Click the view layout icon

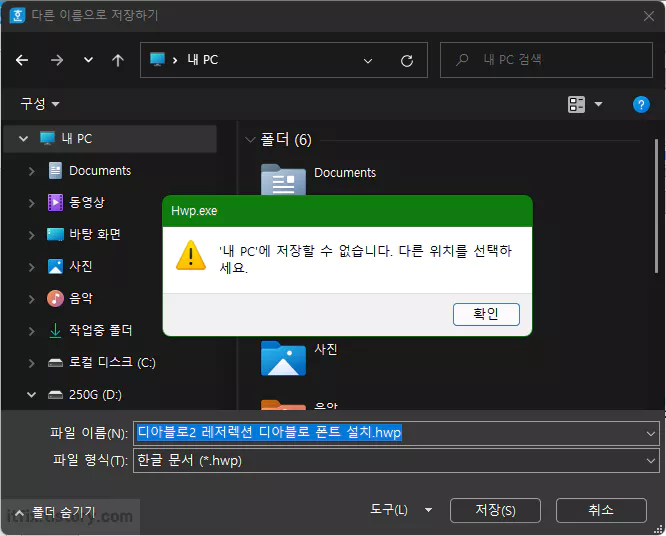click(576, 104)
